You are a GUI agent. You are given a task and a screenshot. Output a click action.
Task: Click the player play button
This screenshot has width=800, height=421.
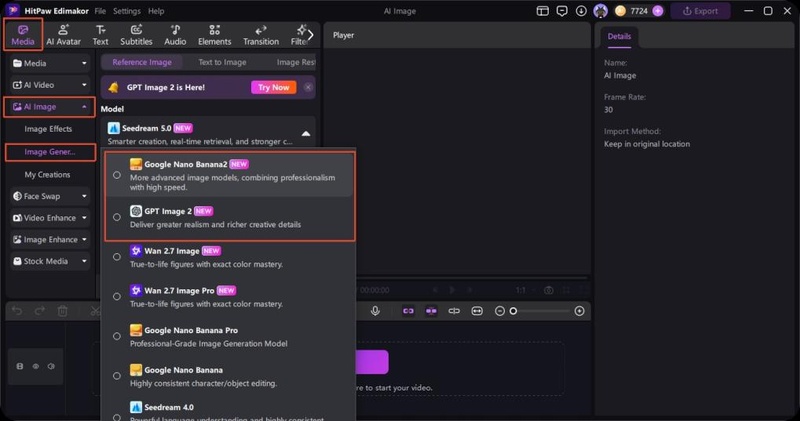[x=452, y=290]
